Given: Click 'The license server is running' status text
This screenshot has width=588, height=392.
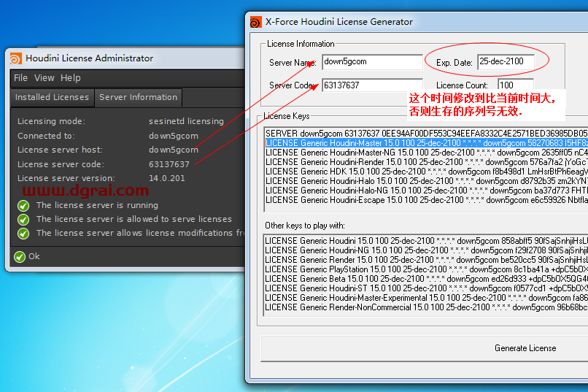Looking at the screenshot, I should tap(97, 206).
